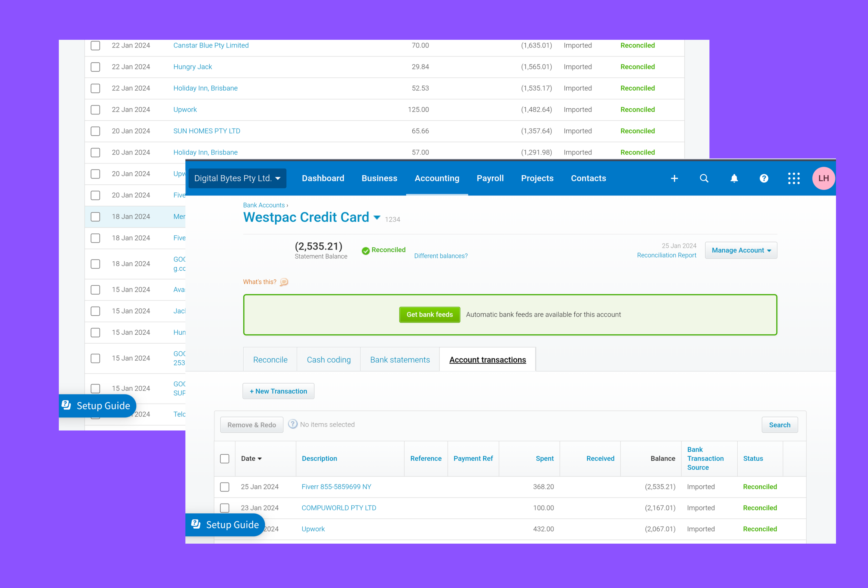Screen dimensions: 868x588
Task: Open the Payroll menu
Action: point(490,178)
